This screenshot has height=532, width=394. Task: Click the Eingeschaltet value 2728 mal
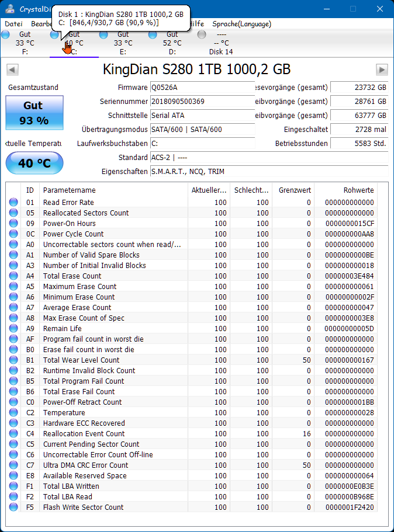pyautogui.click(x=360, y=130)
